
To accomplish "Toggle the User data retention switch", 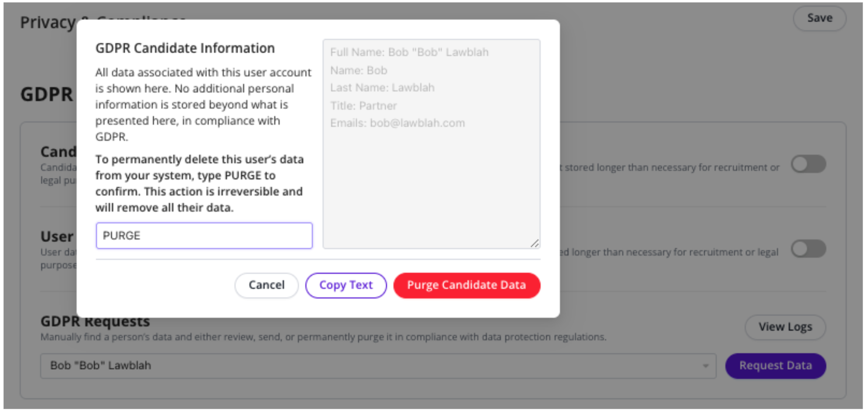I will point(808,249).
